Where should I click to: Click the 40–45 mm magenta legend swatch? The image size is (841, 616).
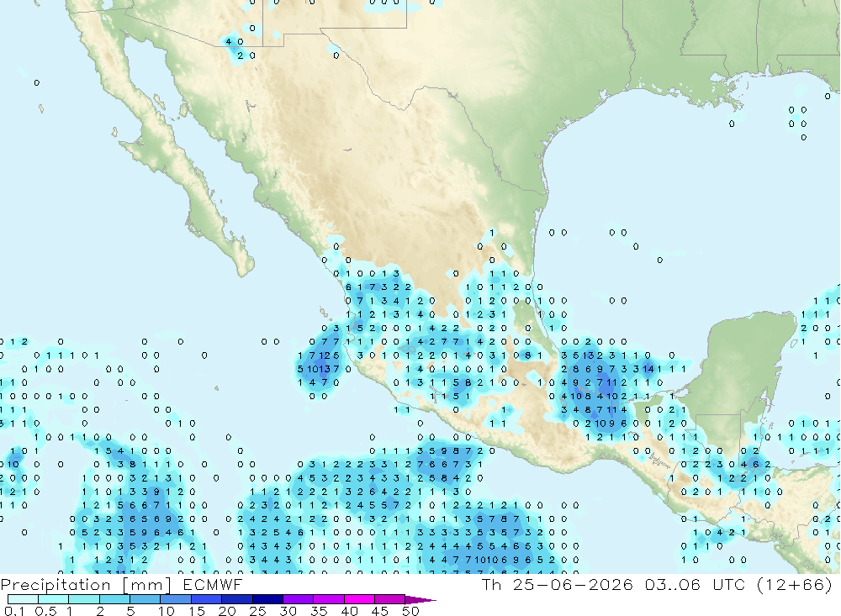tap(359, 599)
